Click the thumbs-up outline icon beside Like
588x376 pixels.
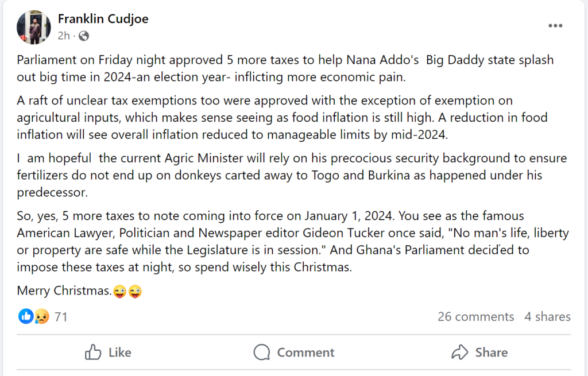click(x=93, y=352)
